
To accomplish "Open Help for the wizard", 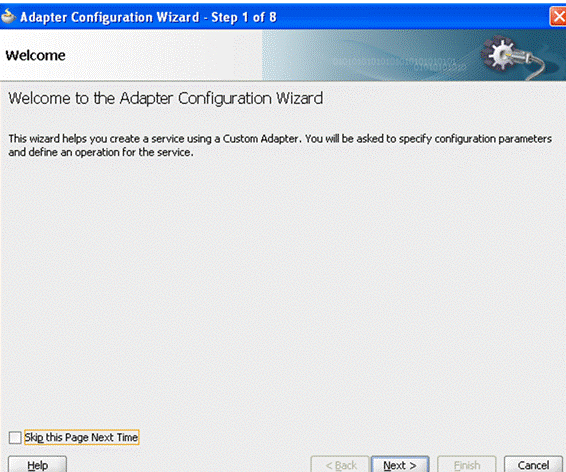I will pos(37,465).
